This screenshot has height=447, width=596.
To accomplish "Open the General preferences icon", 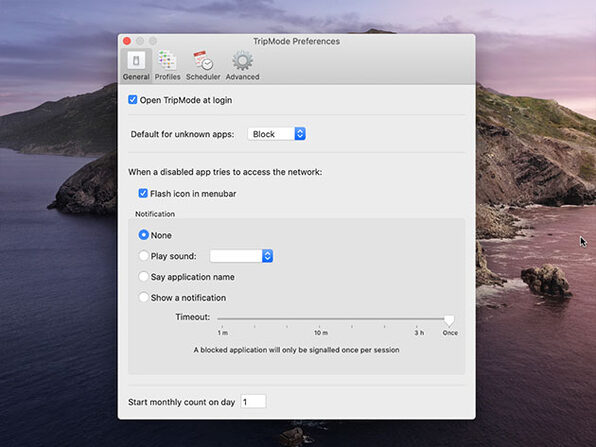I will click(x=136, y=61).
